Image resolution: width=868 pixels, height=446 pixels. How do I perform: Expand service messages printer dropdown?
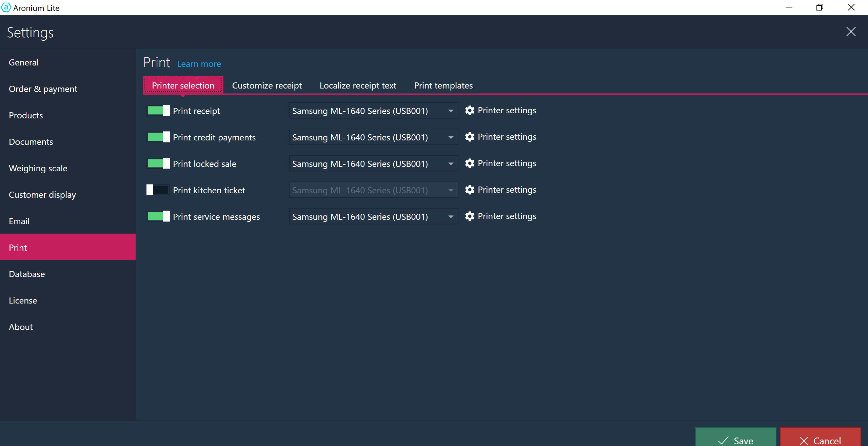point(451,217)
